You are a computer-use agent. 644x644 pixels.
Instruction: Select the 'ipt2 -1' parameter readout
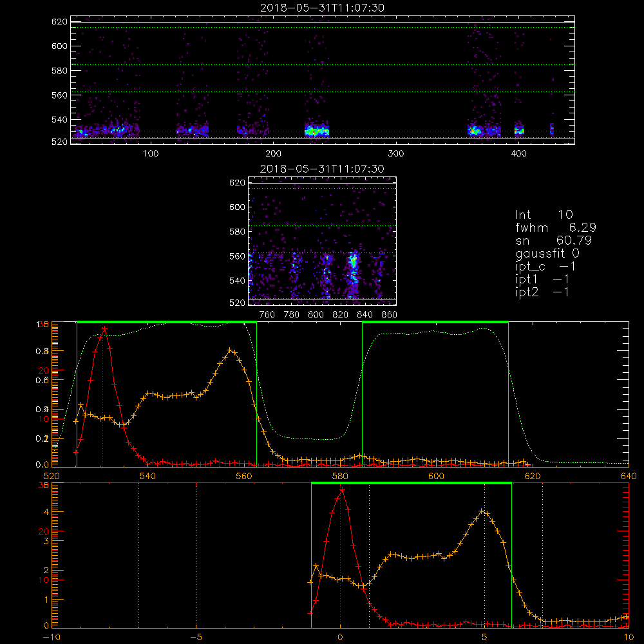point(542,292)
